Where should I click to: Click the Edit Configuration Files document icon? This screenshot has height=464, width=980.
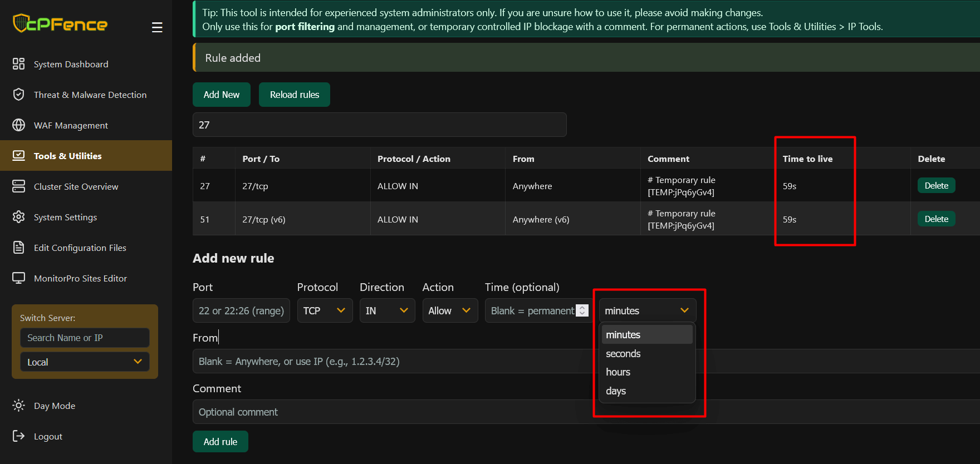click(x=19, y=248)
